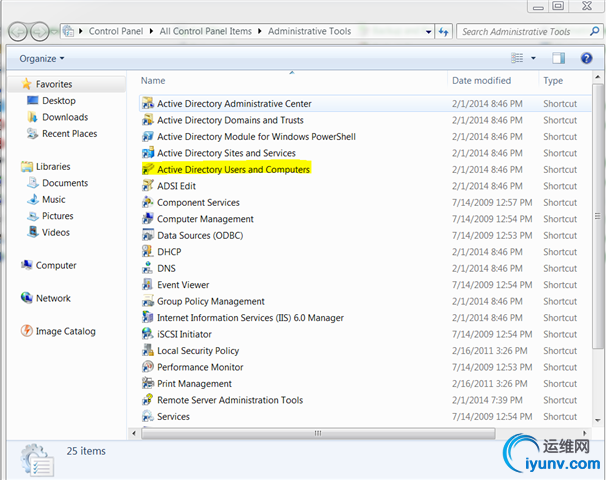
Task: Click the search magnifier icon
Action: [x=594, y=31]
